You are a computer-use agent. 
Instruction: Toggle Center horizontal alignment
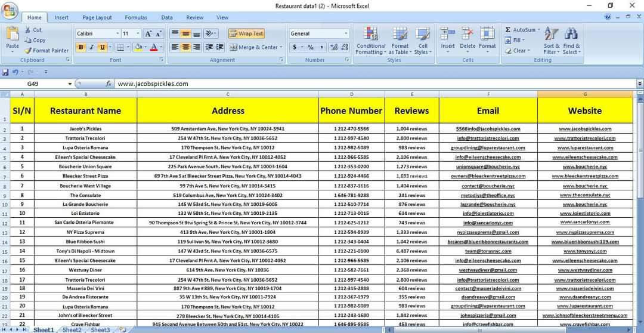pos(185,47)
